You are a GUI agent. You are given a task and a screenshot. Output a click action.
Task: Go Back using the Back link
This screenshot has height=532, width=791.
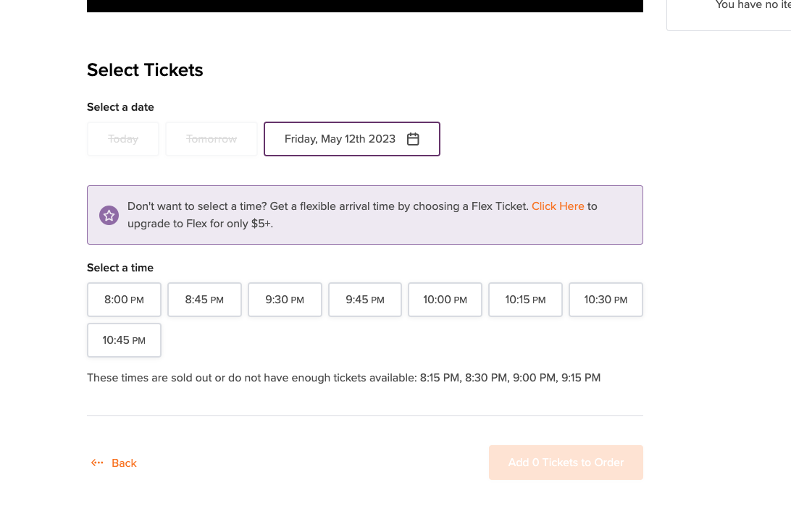click(x=124, y=463)
